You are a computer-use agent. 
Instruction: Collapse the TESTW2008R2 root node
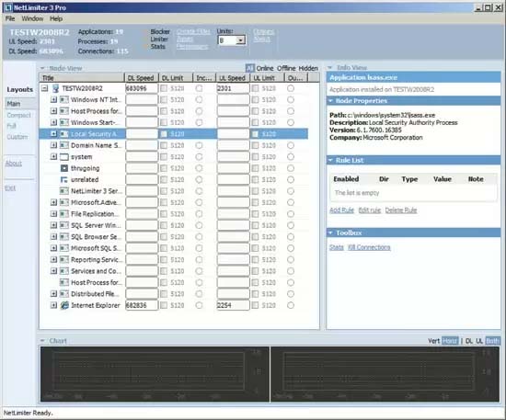(x=44, y=88)
